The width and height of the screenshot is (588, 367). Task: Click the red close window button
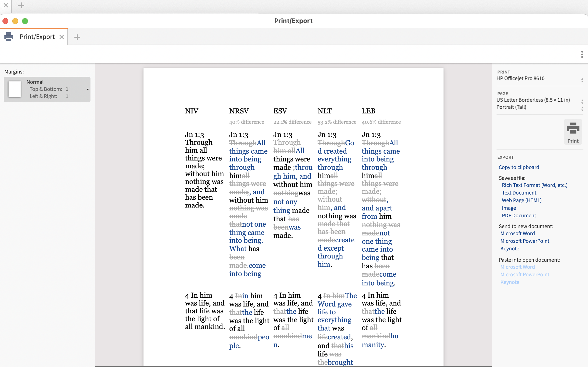(5, 21)
